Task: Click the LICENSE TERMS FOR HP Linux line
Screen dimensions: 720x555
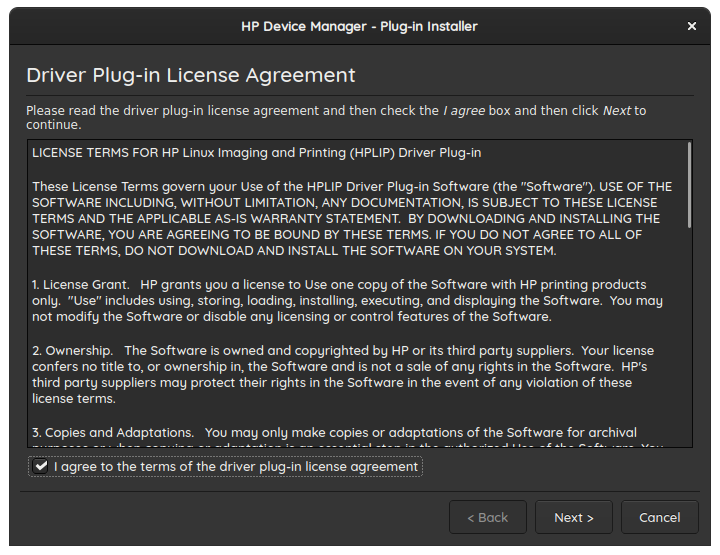Action: point(257,154)
